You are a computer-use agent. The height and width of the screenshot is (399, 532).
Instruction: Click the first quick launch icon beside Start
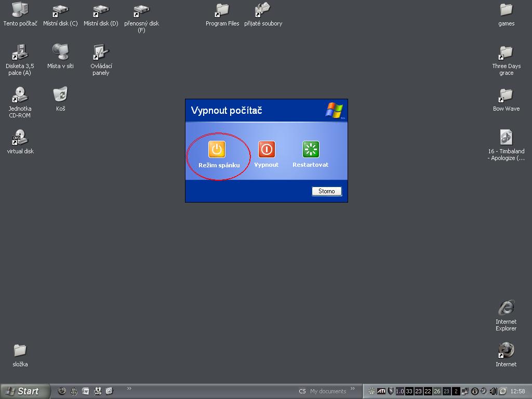pos(62,391)
